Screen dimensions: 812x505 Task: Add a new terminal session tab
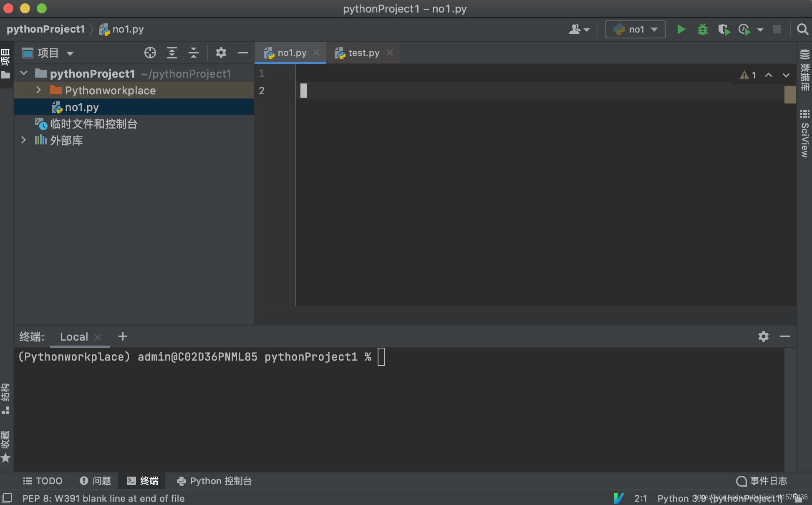tap(122, 336)
